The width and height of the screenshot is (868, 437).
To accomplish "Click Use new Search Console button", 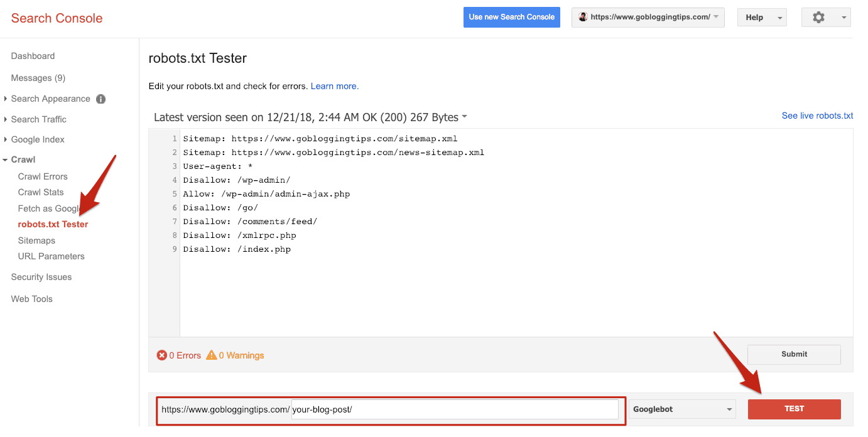I will coord(512,17).
